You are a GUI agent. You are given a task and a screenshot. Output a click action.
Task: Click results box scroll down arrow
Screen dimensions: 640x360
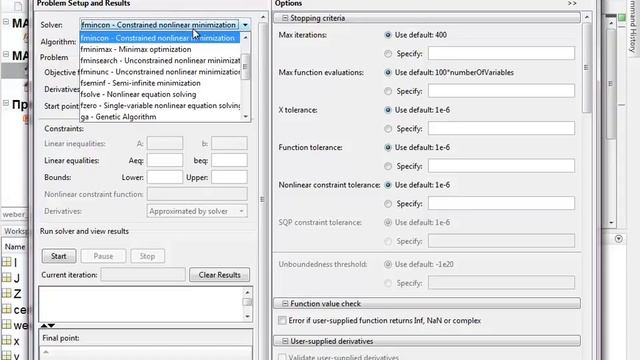pos(247,316)
